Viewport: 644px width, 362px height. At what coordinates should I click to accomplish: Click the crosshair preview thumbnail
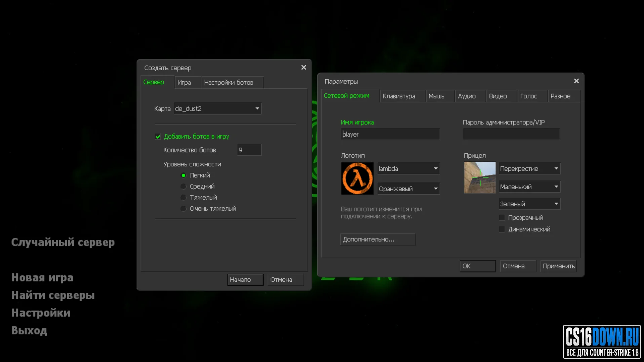tap(480, 177)
